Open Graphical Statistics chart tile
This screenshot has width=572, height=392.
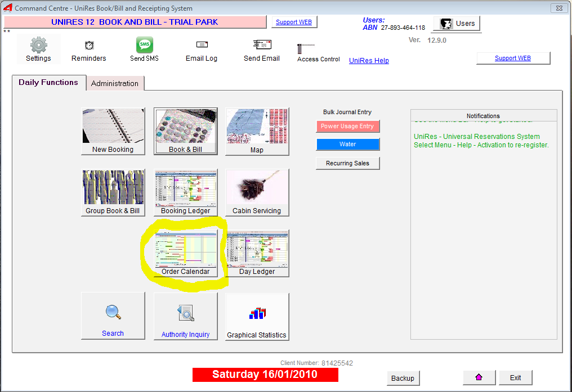click(x=257, y=317)
